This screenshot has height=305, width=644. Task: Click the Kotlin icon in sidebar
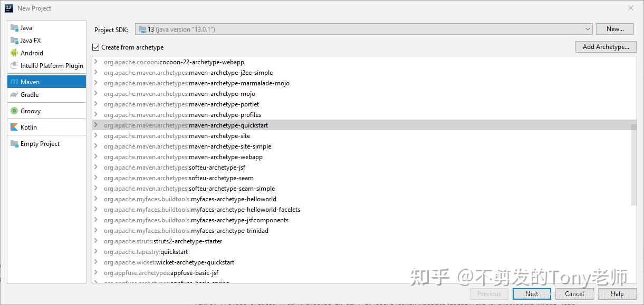(x=16, y=127)
